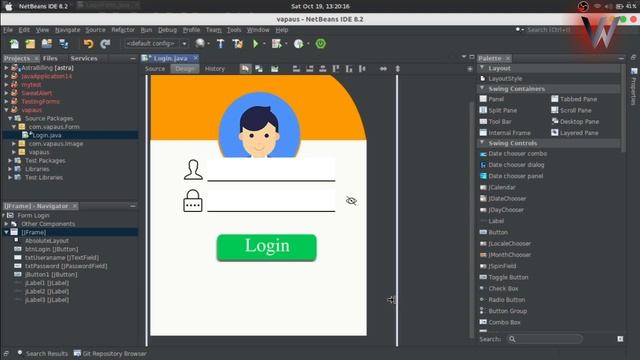Click the Palette search field

tap(544, 339)
